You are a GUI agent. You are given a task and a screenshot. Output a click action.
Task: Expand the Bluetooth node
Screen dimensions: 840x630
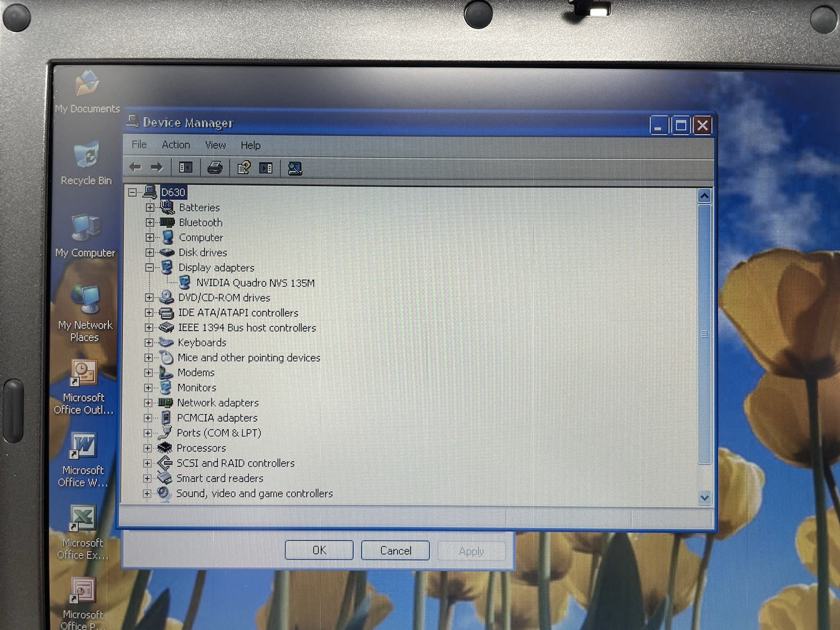pyautogui.click(x=150, y=223)
